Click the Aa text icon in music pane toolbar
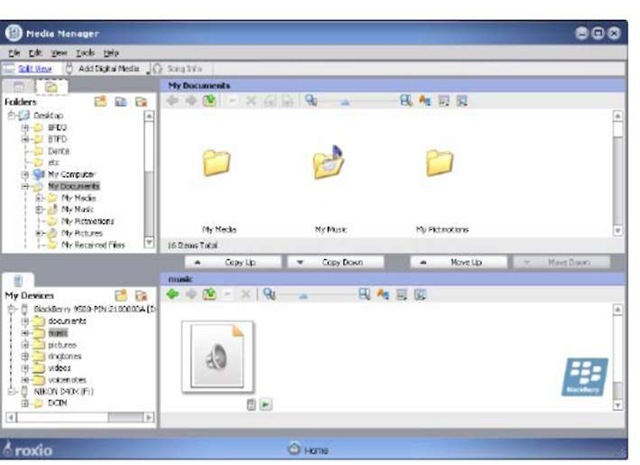This screenshot has width=640, height=465. (383, 294)
